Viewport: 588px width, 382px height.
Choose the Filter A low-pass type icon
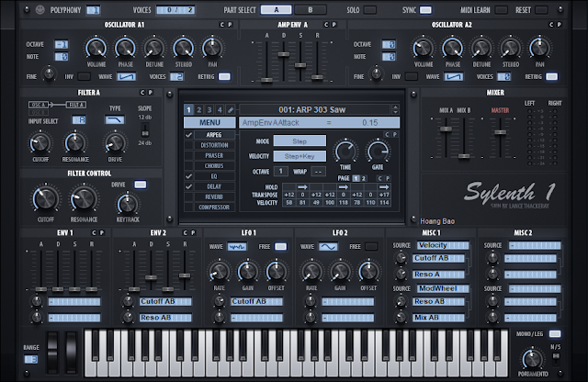(115, 120)
